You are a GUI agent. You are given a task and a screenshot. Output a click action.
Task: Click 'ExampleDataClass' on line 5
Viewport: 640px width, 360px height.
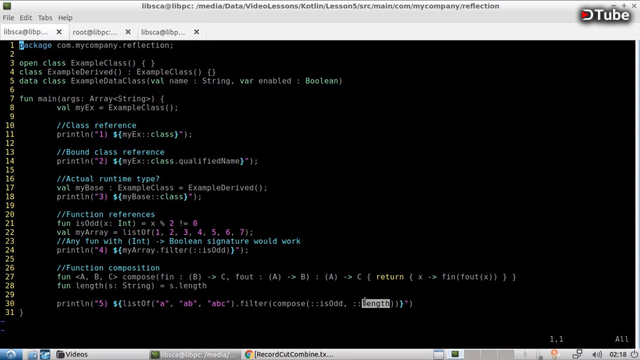pyautogui.click(x=108, y=81)
